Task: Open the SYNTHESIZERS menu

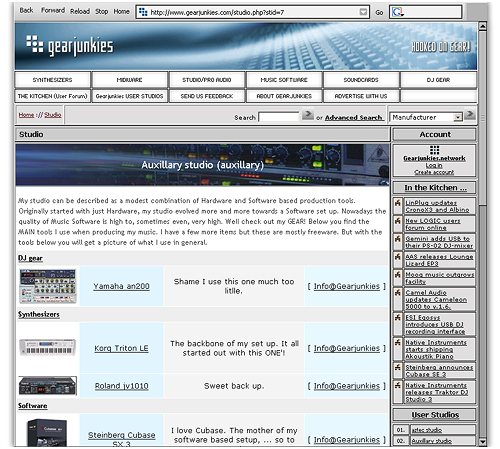Action: click(x=52, y=80)
